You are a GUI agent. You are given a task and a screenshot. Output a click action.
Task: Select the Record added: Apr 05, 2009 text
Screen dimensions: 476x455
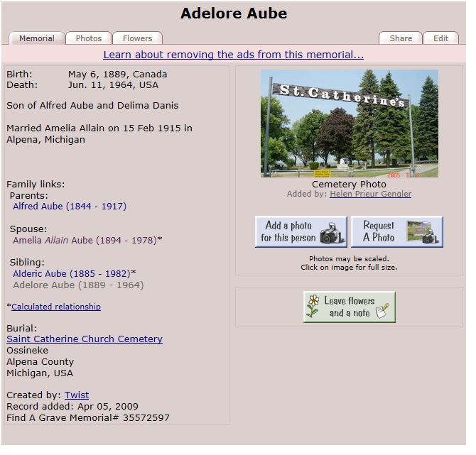[x=72, y=407]
